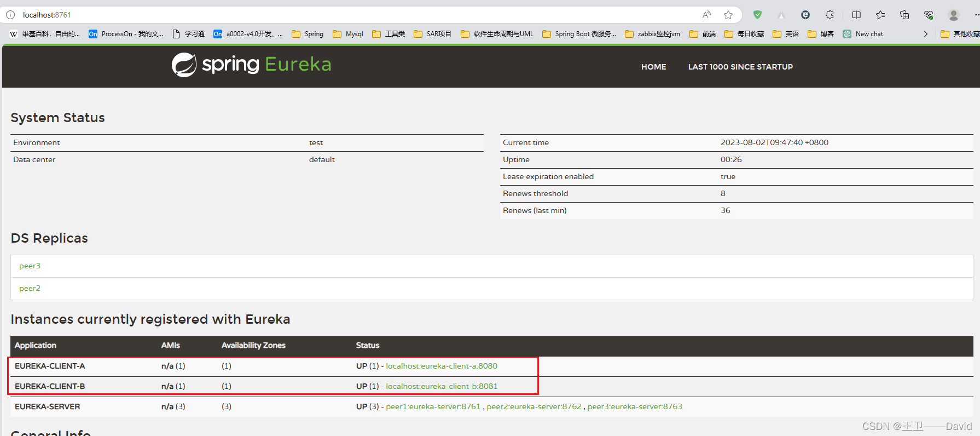Open the peer3:eureka-server:8763 link
This screenshot has height=436, width=980.
point(635,406)
